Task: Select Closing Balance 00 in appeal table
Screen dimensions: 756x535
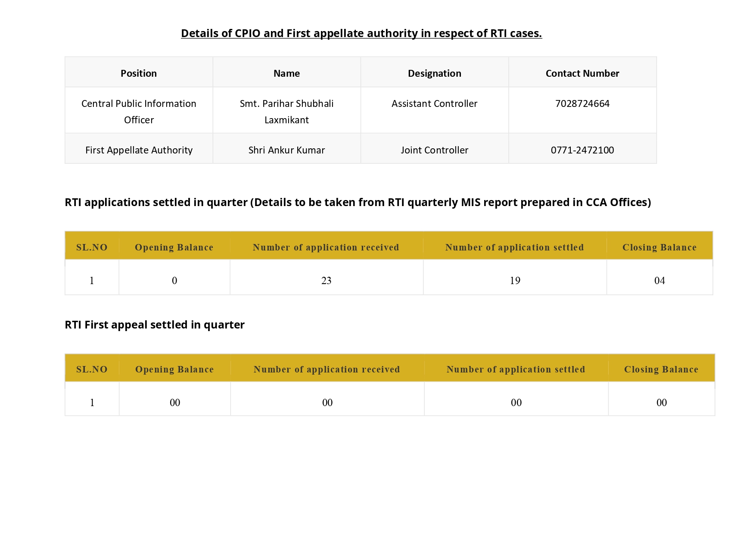Action: (662, 403)
